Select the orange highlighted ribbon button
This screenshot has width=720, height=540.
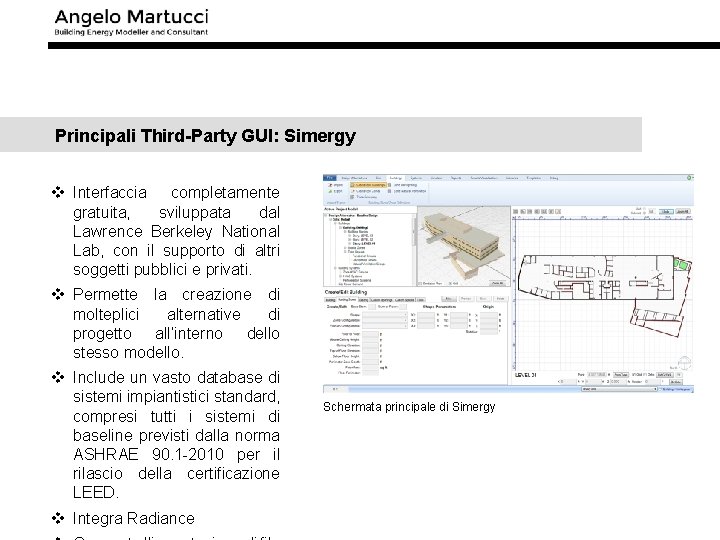(368, 185)
